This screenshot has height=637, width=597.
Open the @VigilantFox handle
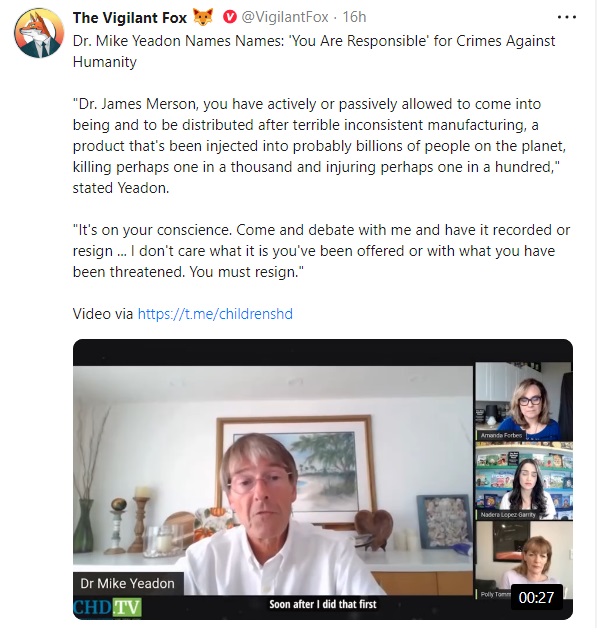tap(285, 17)
